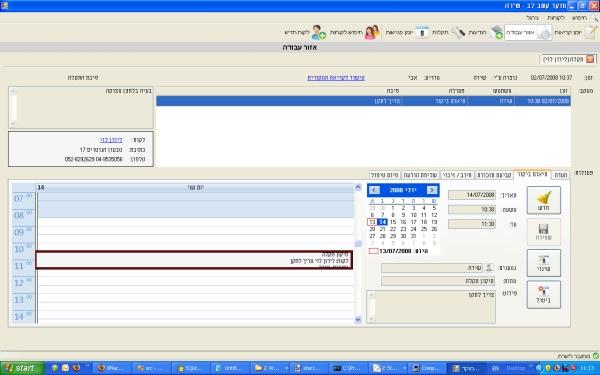Open the call log (יומן קריאות) toolbar button
Viewport: 600px width, 375px height.
point(575,33)
